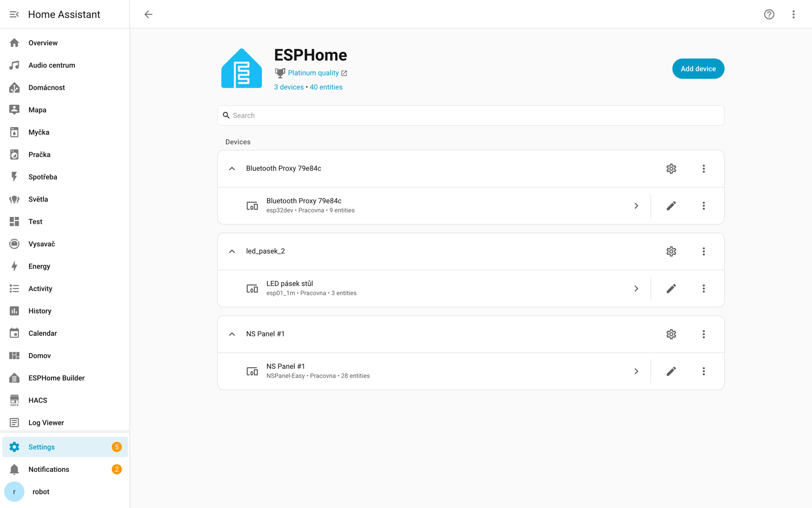Open NSPanel-Easy device row three-dot menu
Screen dimensions: 812x508
tap(704, 371)
